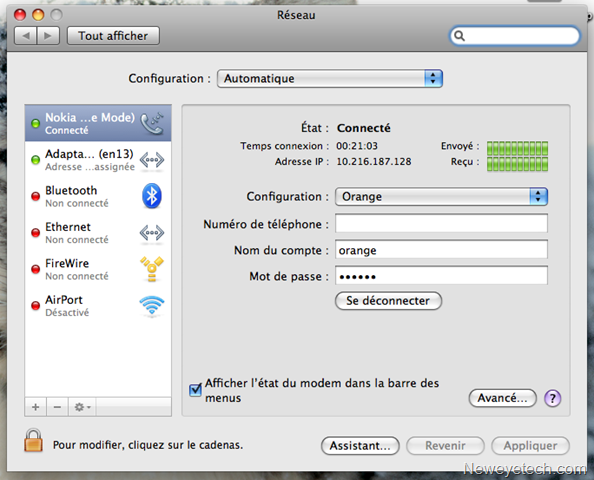Open the Configuration Orange dropdown

pos(441,197)
